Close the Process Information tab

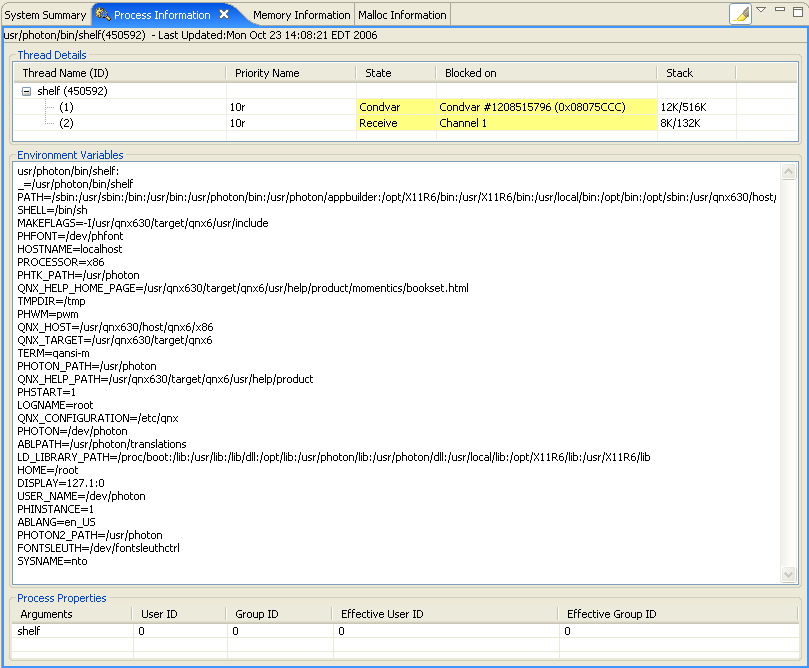click(224, 15)
